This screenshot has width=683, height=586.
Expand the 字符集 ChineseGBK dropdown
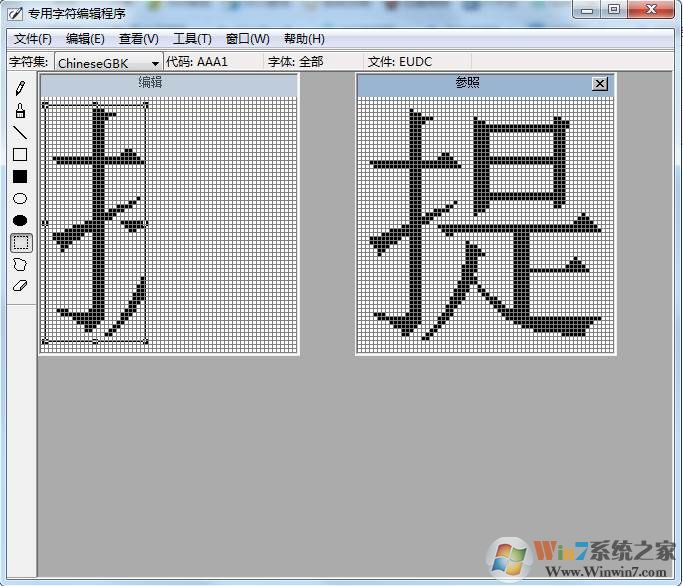pos(155,63)
